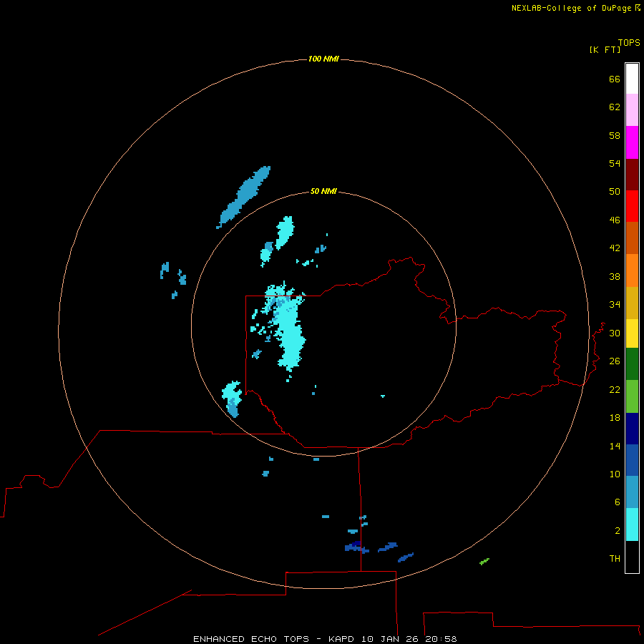This screenshot has height=644, width=644.
Task: Click the bright red 50 legend swatch
Action: tap(632, 206)
